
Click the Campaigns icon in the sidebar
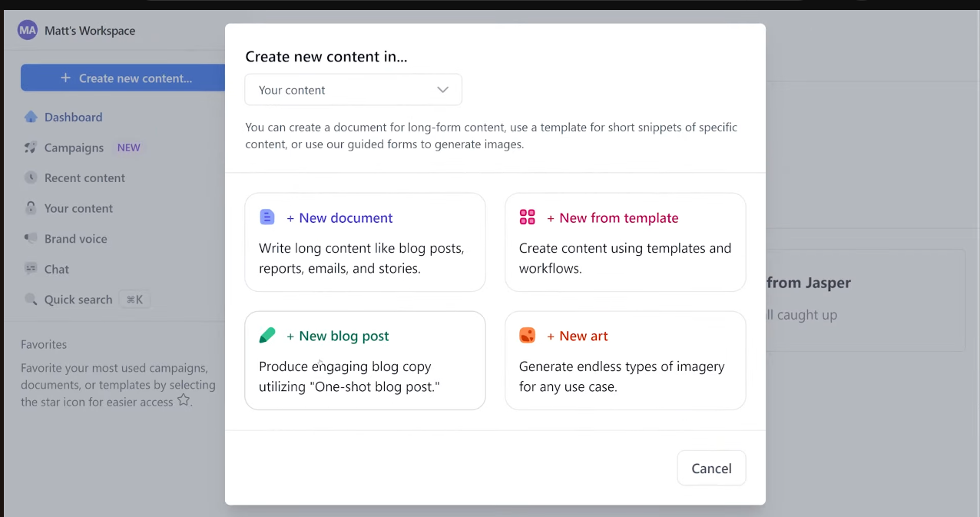[x=30, y=147]
